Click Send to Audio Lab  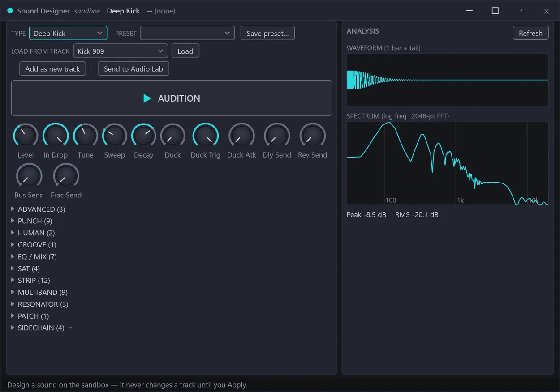(134, 69)
